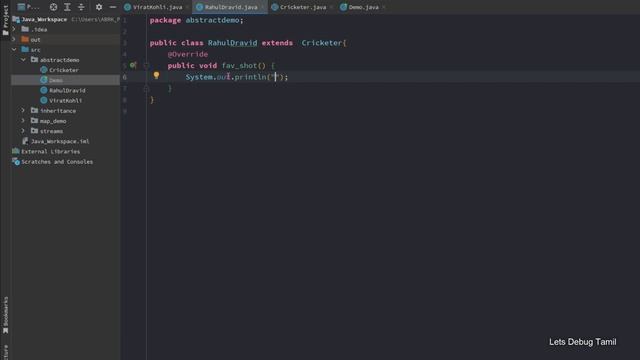Select the src folder row
This screenshot has height=360, width=640.
tap(65, 50)
